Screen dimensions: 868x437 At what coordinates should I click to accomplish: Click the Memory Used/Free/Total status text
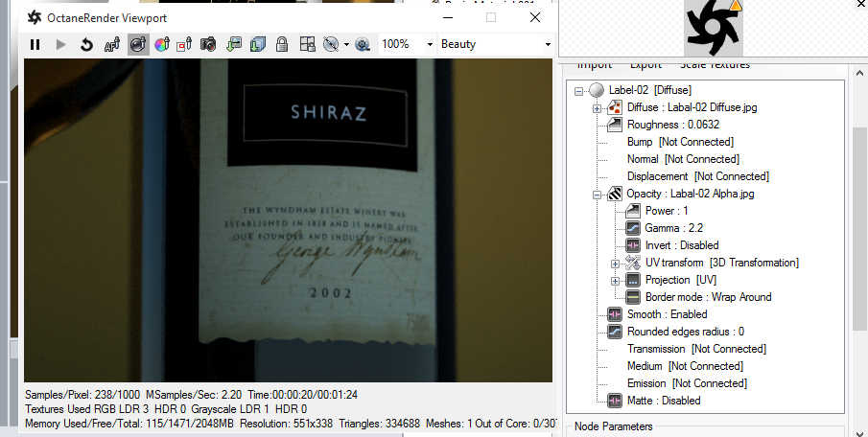[x=130, y=424]
